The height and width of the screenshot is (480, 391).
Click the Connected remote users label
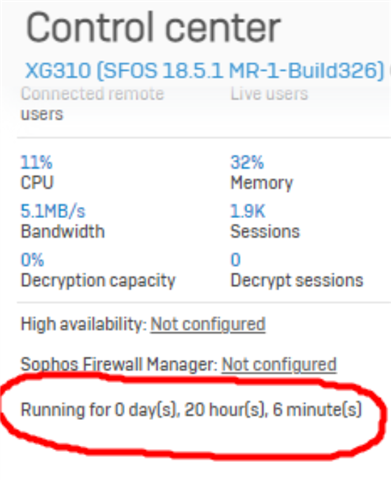click(x=92, y=104)
